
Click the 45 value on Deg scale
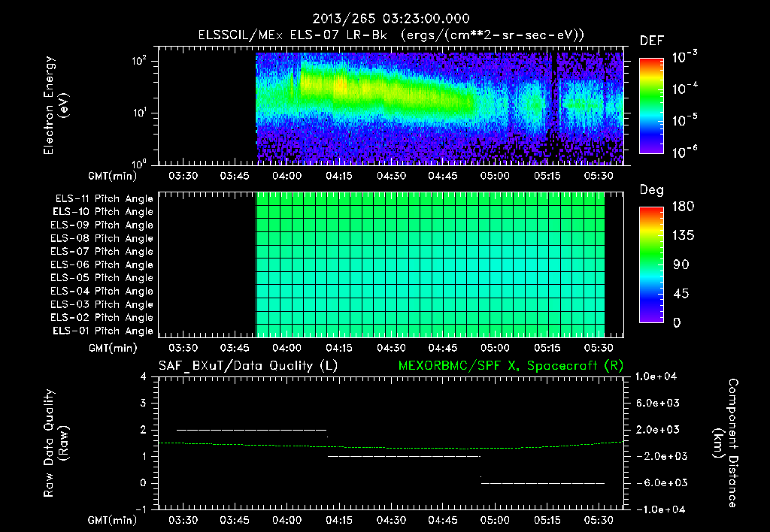(x=681, y=294)
